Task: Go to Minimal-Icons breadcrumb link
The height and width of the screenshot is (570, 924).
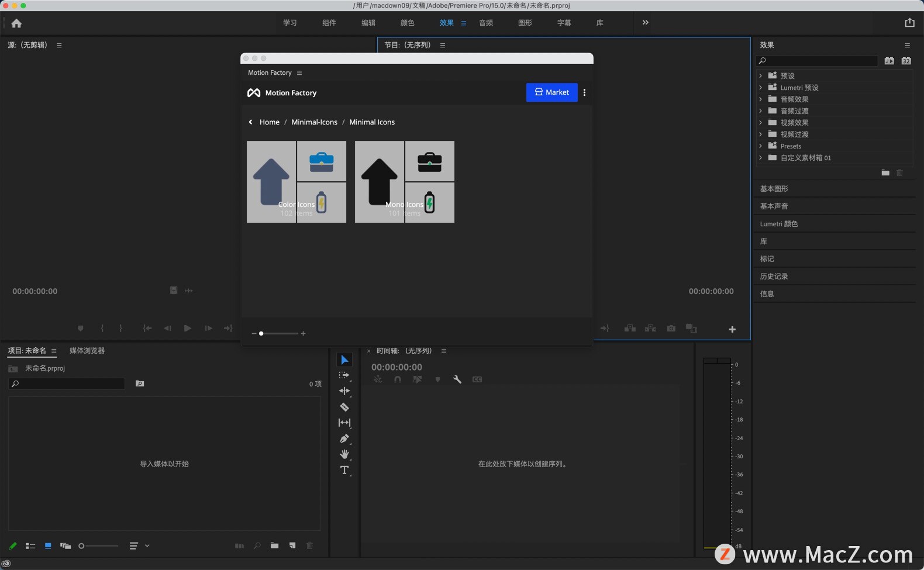Action: coord(314,122)
